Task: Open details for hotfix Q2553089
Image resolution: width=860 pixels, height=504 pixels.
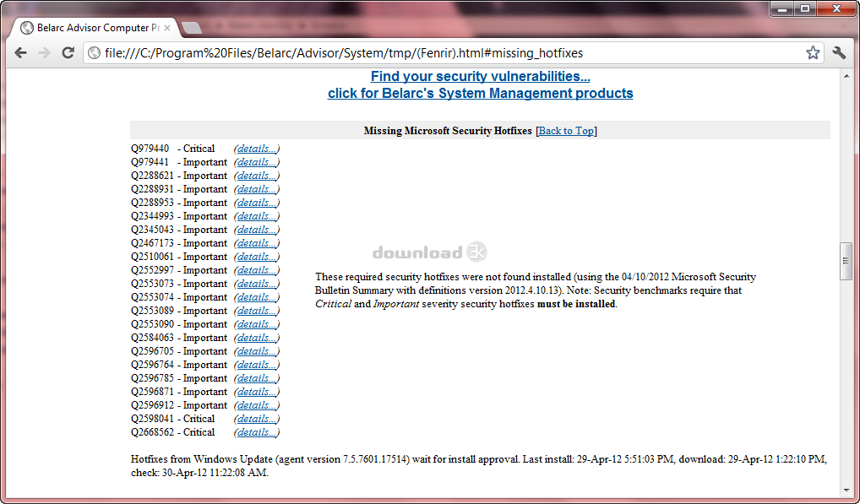Action: point(257,311)
